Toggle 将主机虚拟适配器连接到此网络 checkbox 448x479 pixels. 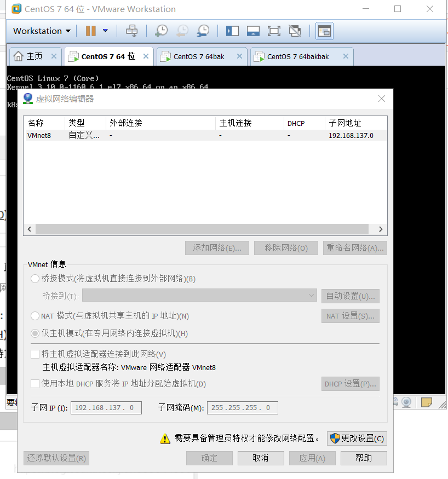point(35,354)
